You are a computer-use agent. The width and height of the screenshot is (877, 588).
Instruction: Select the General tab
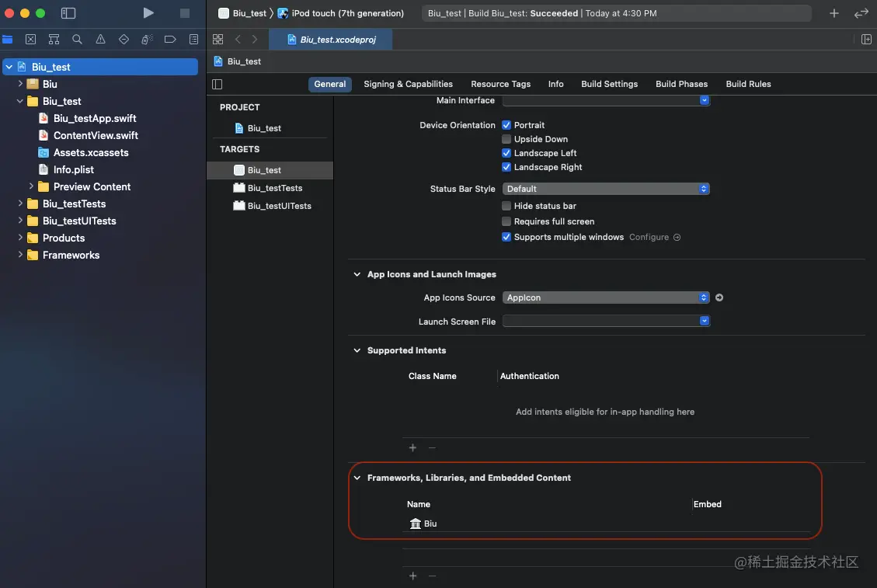[330, 84]
